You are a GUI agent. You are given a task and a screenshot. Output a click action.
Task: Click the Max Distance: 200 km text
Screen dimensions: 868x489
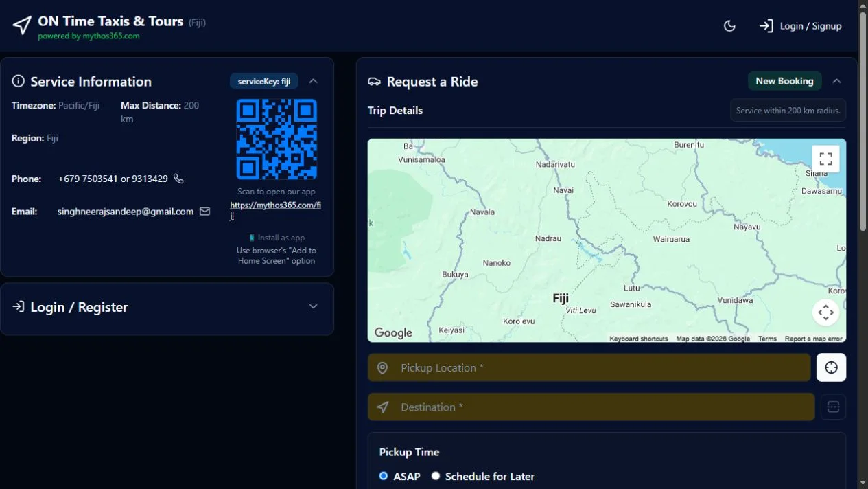[160, 112]
